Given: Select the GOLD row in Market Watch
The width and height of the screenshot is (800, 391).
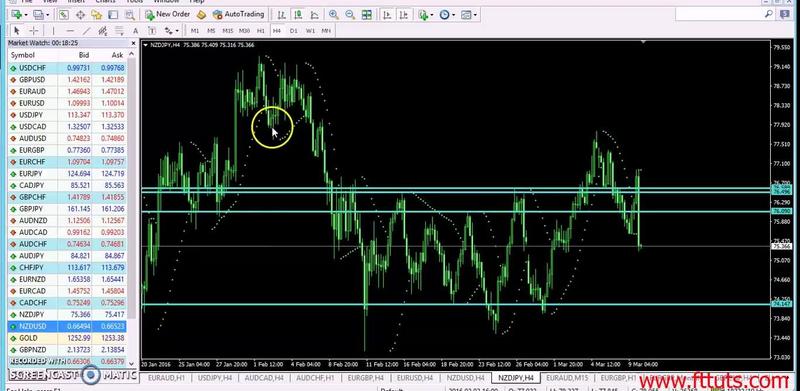Looking at the screenshot, I should (67, 338).
